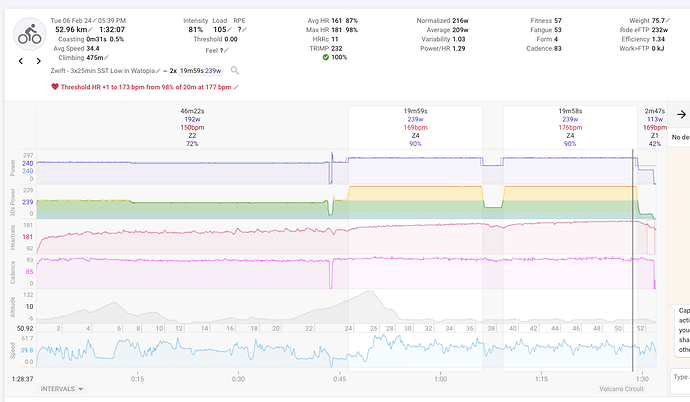Edit the Feel value pencil icon

[226, 51]
